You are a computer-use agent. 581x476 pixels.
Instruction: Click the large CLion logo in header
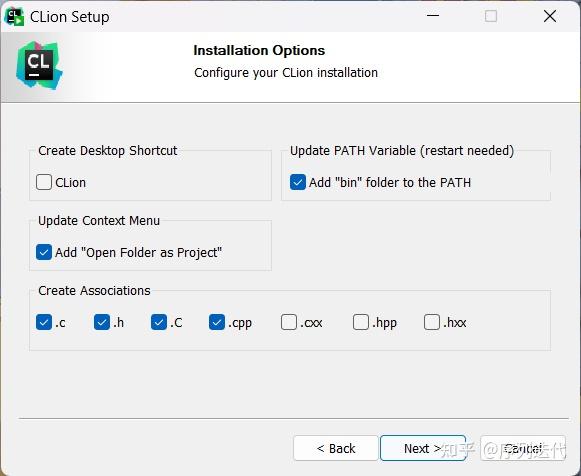(39, 66)
